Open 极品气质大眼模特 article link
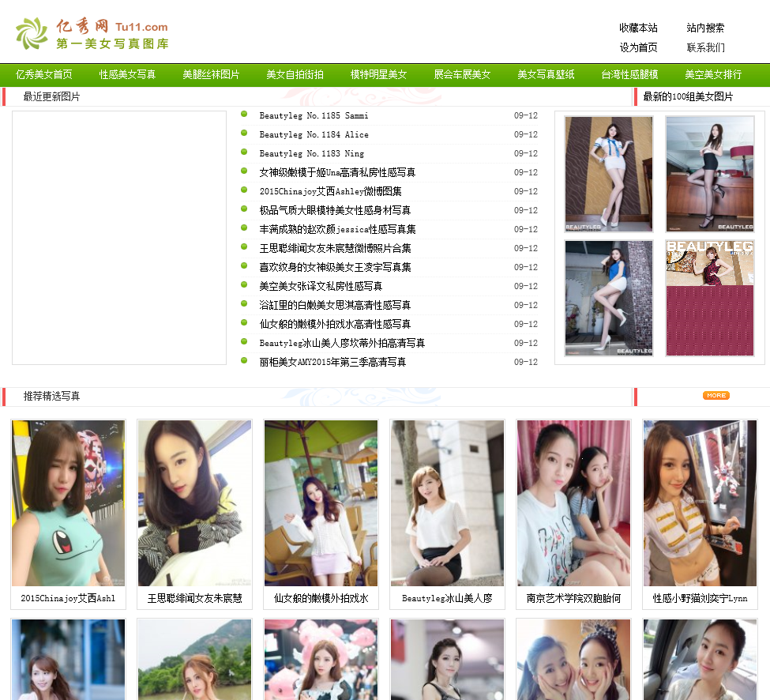 click(335, 210)
